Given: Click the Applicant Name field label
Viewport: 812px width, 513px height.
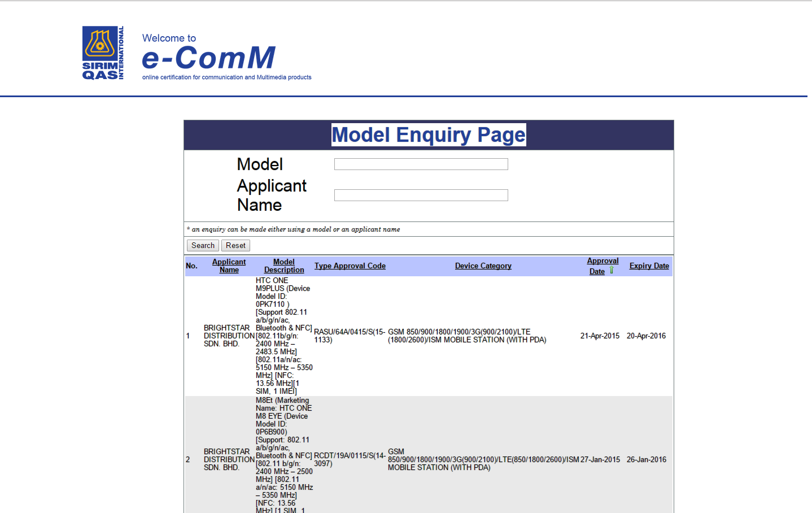Looking at the screenshot, I should (272, 195).
